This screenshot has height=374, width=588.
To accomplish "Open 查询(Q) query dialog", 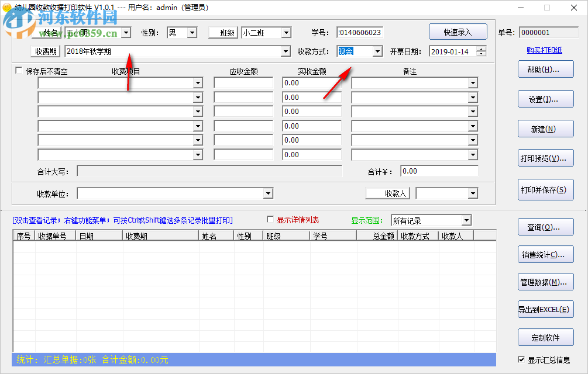I will click(546, 227).
